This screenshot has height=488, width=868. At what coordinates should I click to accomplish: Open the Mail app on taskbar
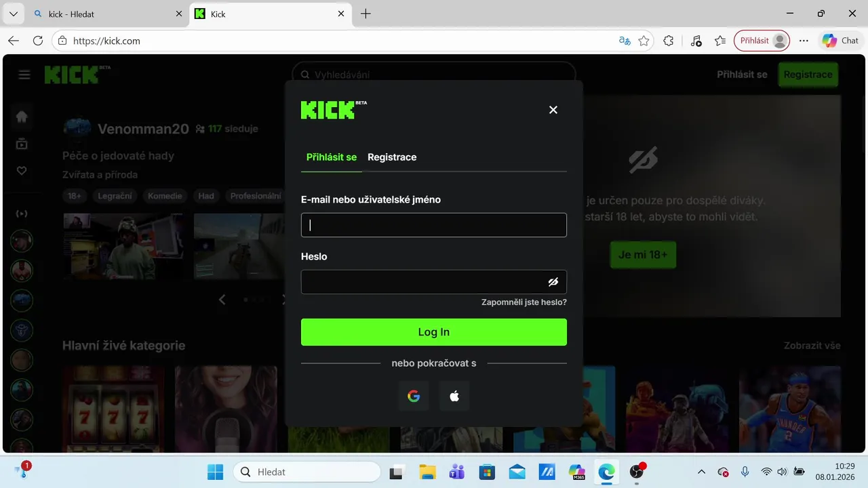point(517,472)
